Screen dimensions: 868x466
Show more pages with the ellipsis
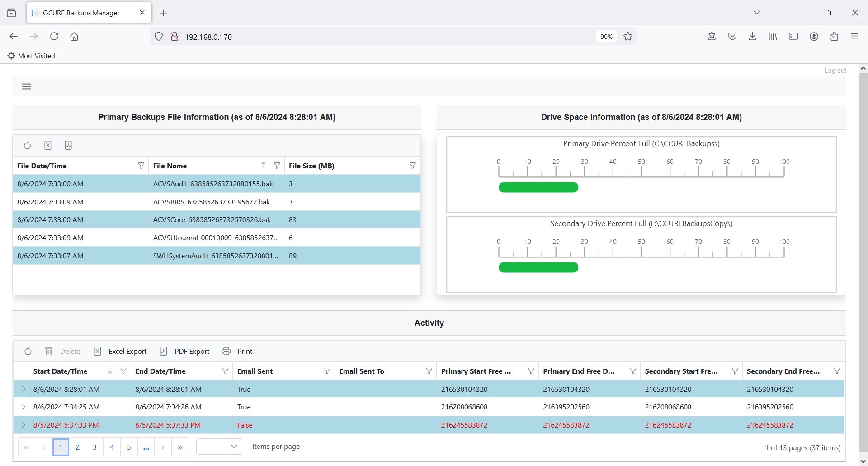(x=146, y=447)
